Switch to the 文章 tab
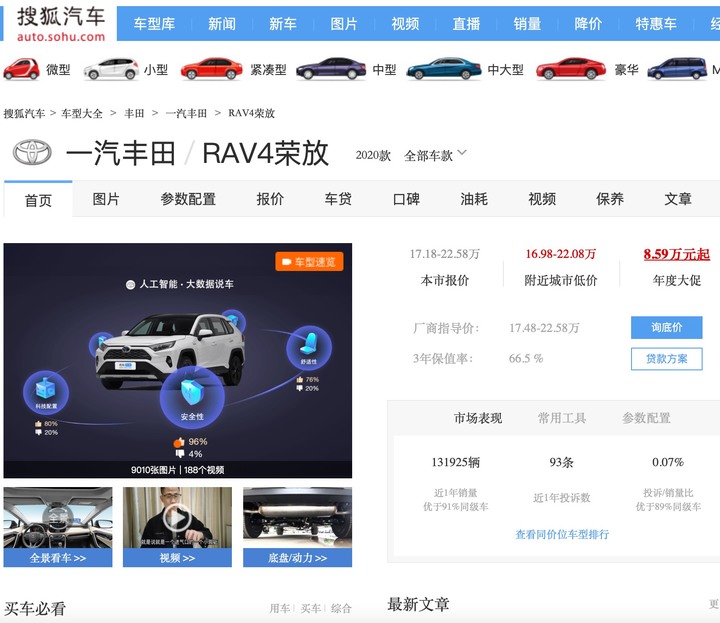Image resolution: width=720 pixels, height=623 pixels. coord(678,199)
